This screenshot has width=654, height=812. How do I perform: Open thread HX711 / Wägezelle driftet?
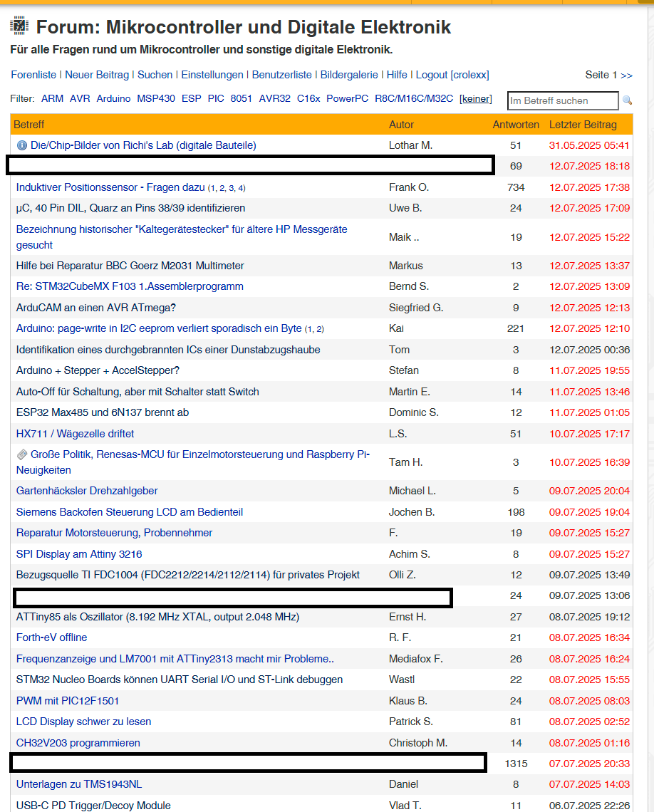[75, 434]
